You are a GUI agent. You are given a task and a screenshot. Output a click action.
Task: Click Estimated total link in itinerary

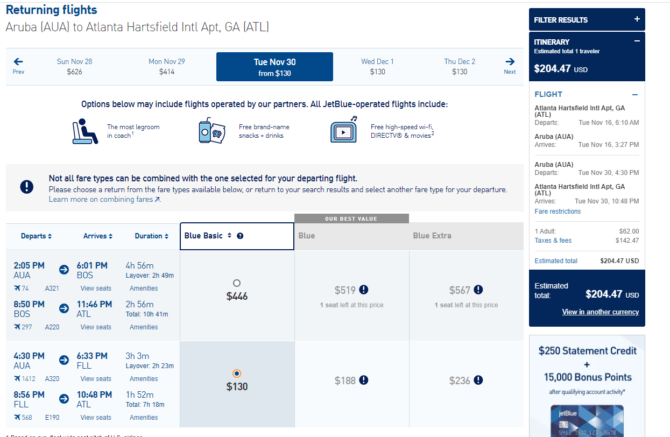555,261
